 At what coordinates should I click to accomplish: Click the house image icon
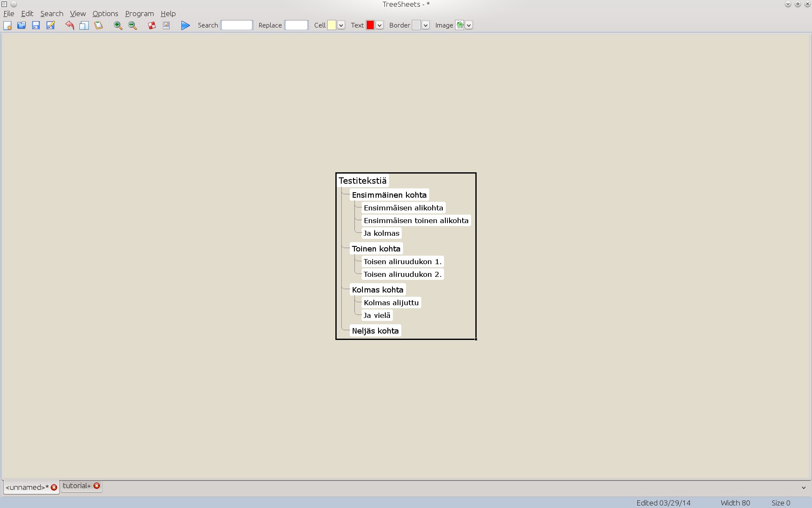tap(460, 25)
